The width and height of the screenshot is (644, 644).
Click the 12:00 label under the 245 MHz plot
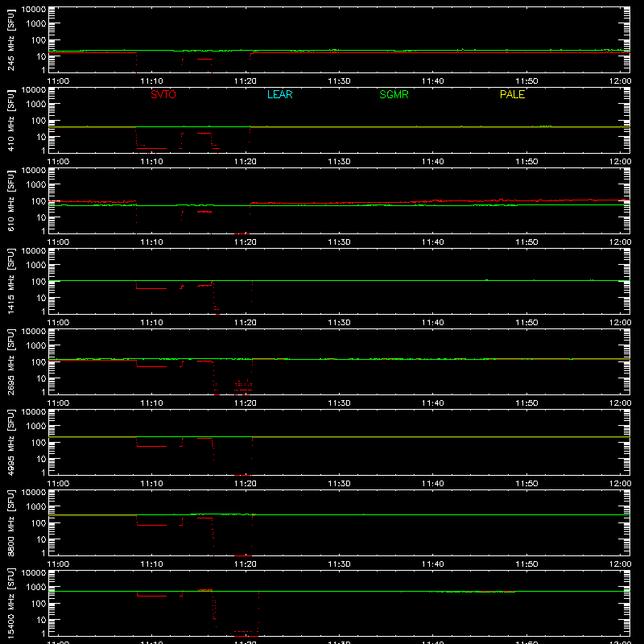pyautogui.click(x=620, y=81)
